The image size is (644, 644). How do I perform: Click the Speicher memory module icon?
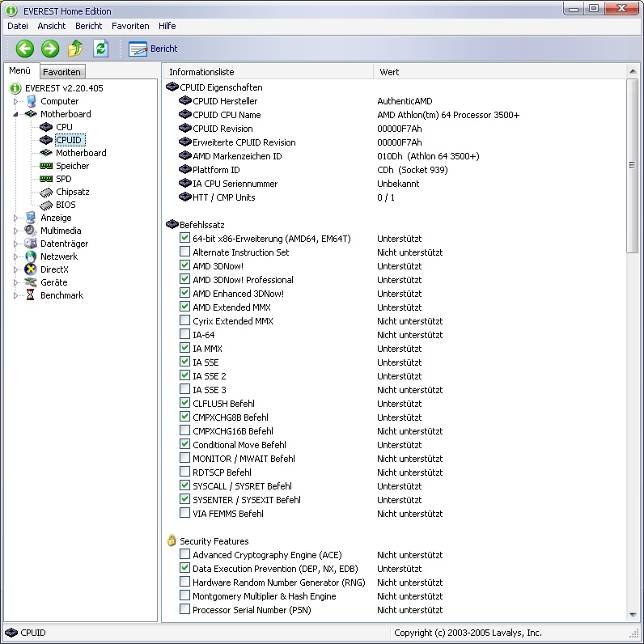coord(46,166)
